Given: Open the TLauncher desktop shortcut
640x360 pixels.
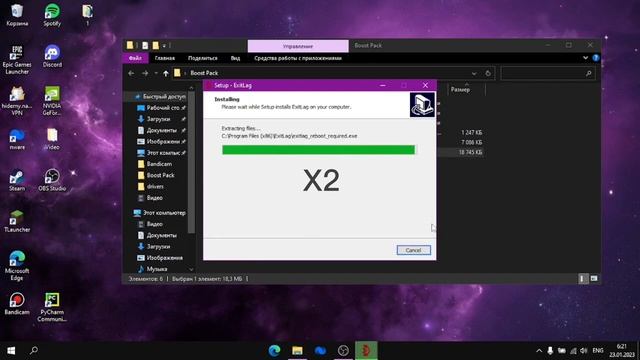Looking at the screenshot, I should click(x=17, y=221).
